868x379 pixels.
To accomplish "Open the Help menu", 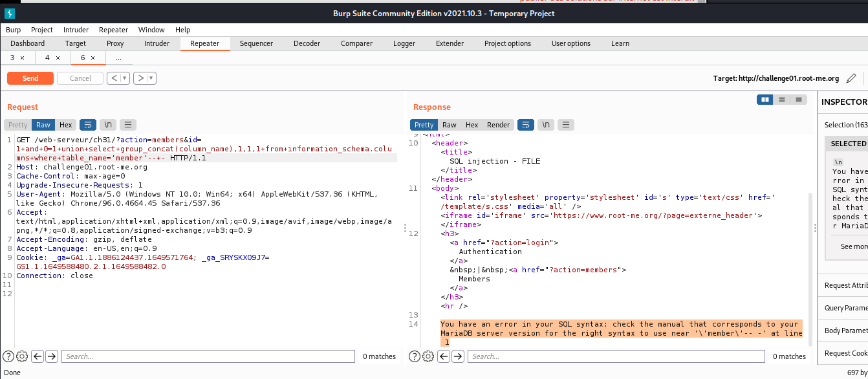I will [x=182, y=30].
